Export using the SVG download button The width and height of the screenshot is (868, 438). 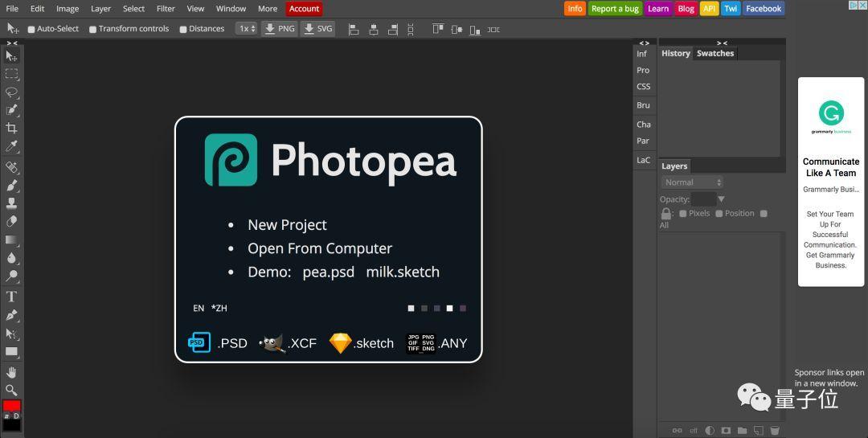point(317,29)
